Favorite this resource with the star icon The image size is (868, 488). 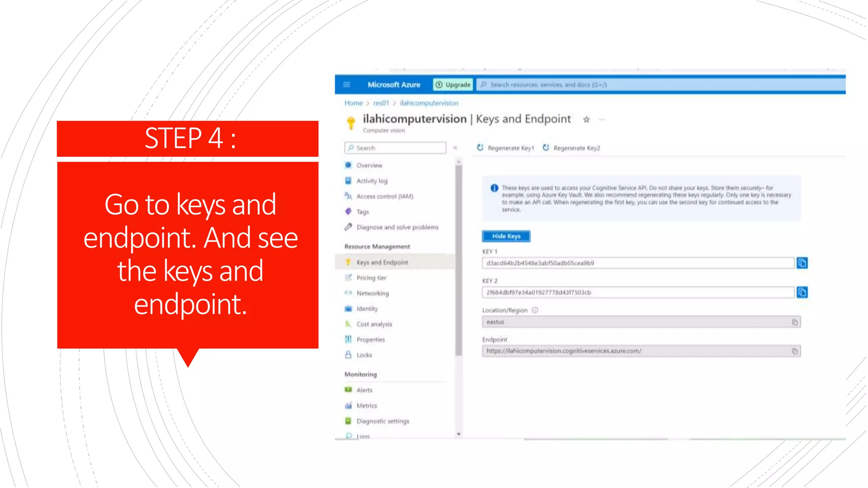tap(586, 119)
